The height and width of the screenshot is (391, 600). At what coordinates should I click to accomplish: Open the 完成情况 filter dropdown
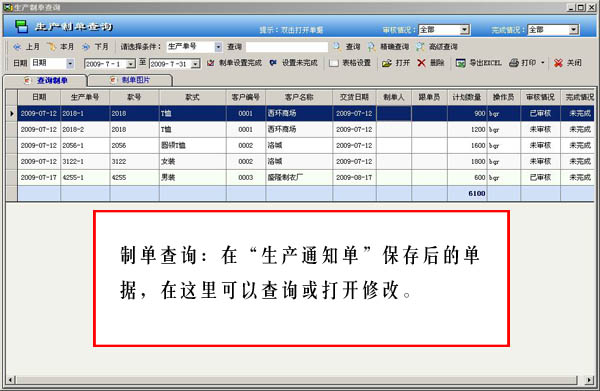[573, 29]
